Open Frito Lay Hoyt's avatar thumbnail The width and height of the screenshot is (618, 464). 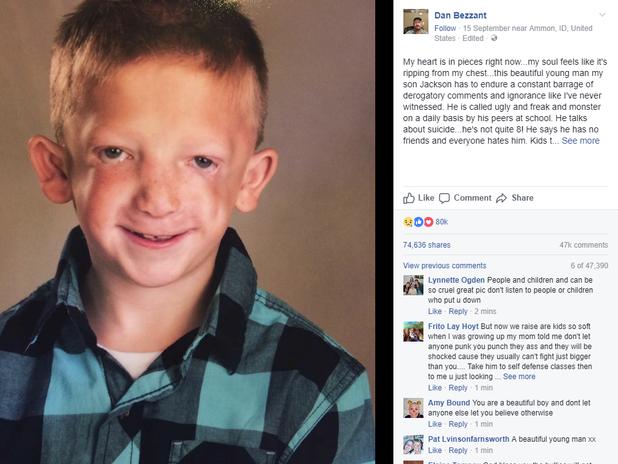click(x=413, y=332)
